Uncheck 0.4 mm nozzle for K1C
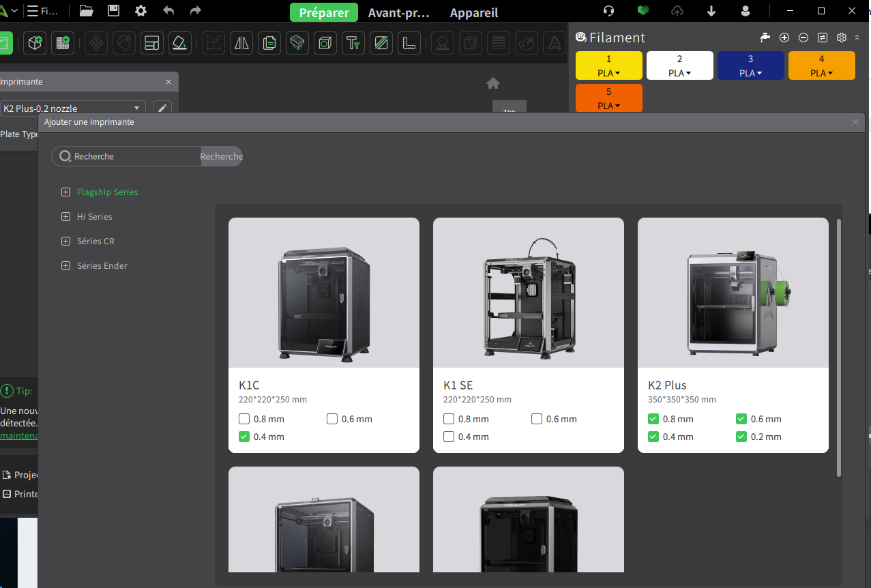This screenshot has width=871, height=588. pos(244,437)
